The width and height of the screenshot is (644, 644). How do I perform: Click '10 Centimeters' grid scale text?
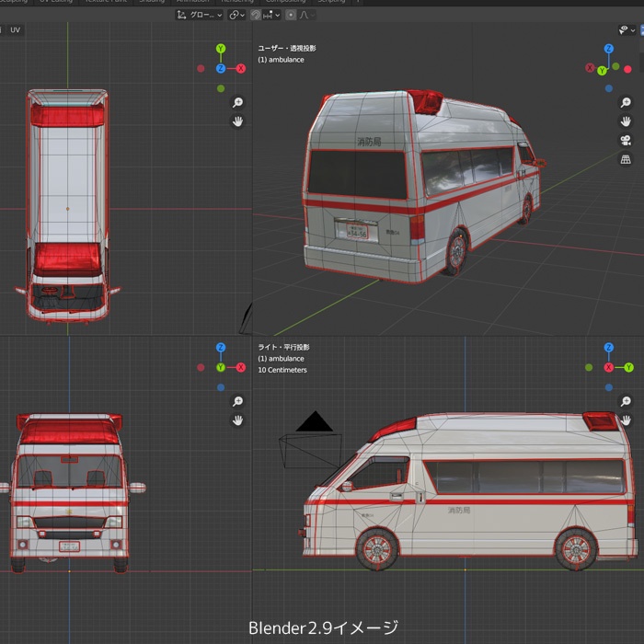tap(282, 370)
